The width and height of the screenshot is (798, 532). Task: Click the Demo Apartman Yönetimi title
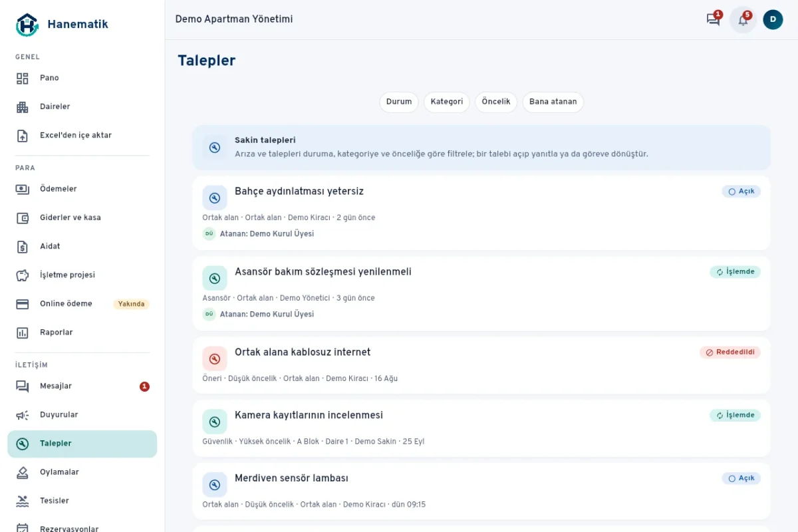[234, 19]
